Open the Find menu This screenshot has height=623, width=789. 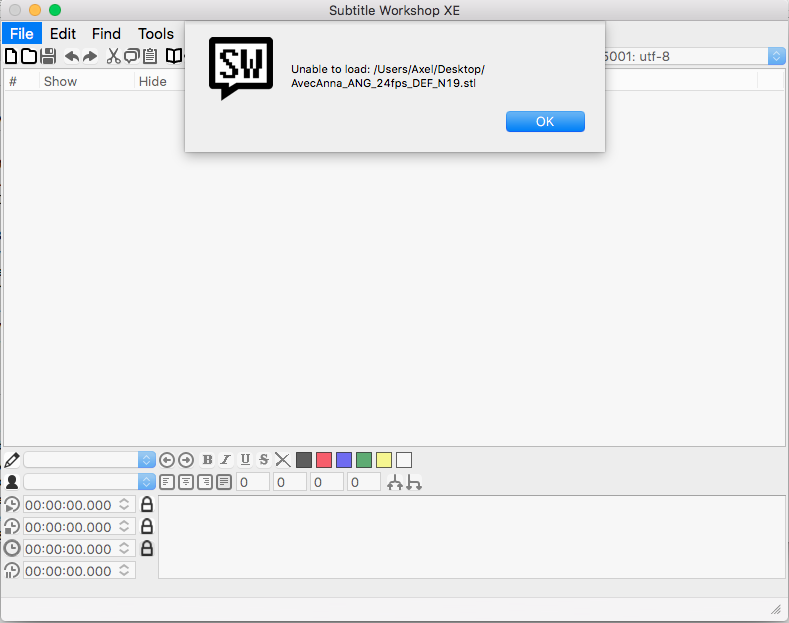tap(106, 34)
